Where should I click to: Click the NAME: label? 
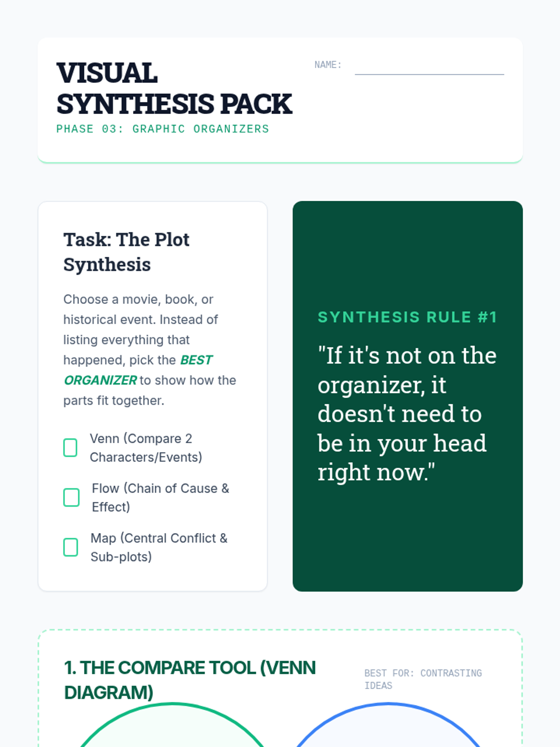328,65
